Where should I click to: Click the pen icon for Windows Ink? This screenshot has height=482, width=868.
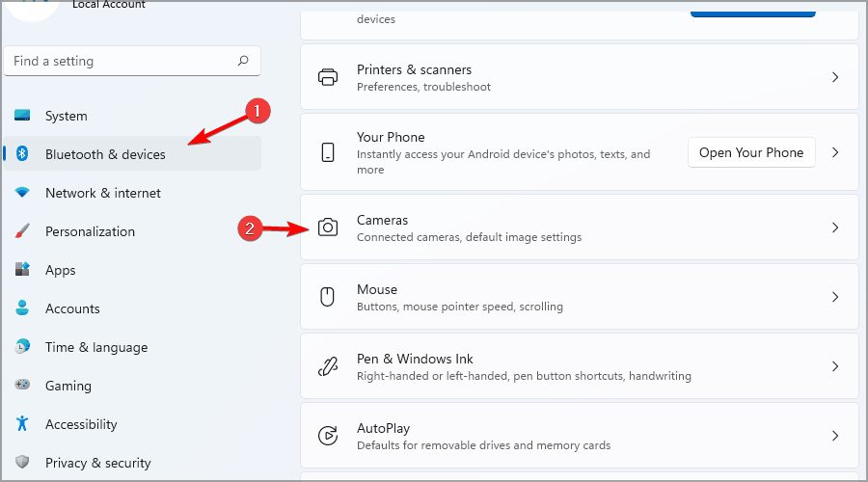(x=328, y=366)
